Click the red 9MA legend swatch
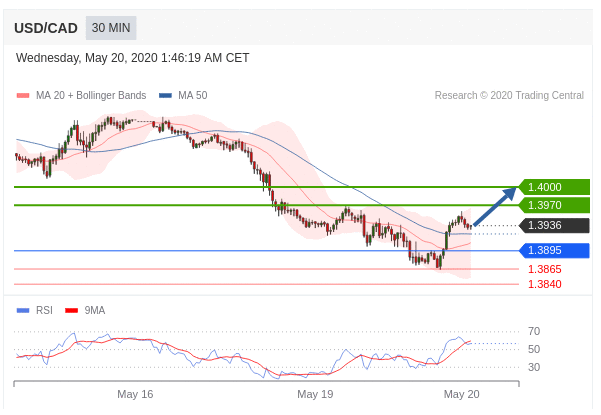601x415 pixels. 71,310
